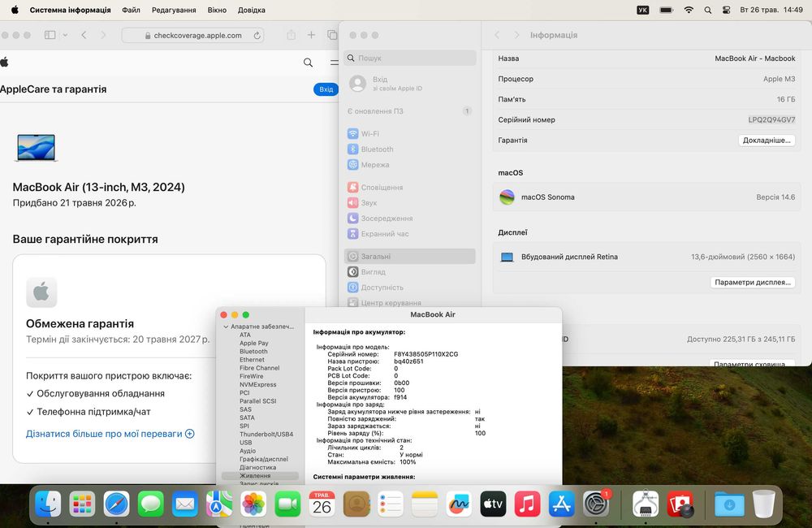Open the Safari tab group dropdown arrow
The height and width of the screenshot is (528, 812).
point(65,35)
